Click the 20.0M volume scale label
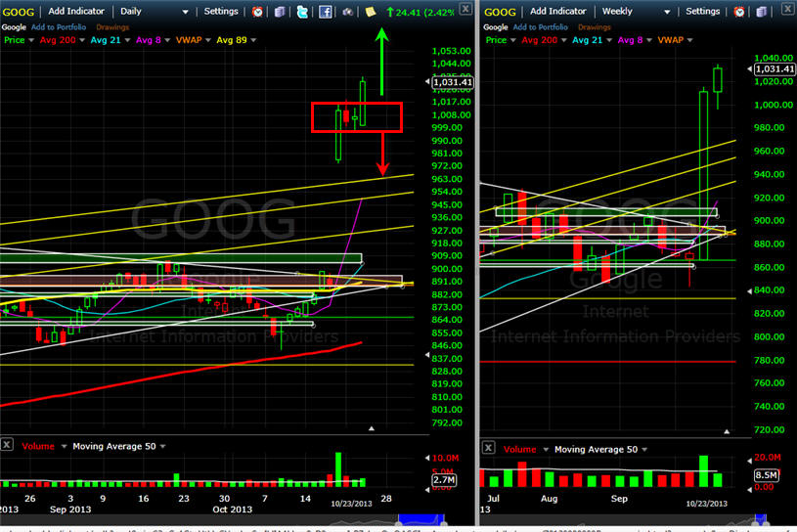Viewport: 797px width, 532px height. [768, 457]
